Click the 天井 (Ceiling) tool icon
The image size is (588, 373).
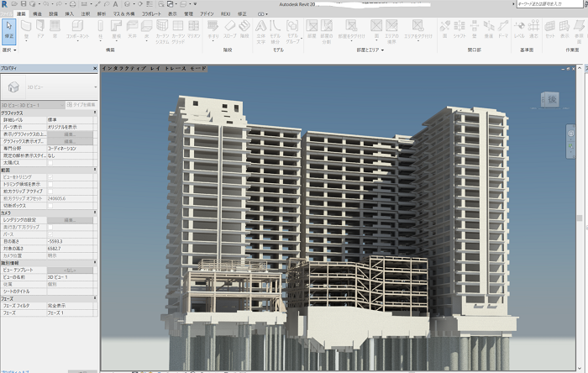pos(132,31)
